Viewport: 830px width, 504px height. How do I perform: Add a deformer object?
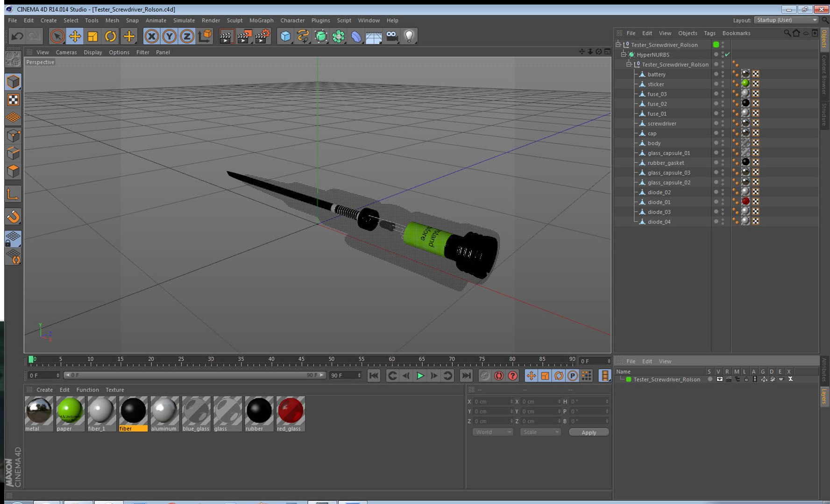coord(356,36)
